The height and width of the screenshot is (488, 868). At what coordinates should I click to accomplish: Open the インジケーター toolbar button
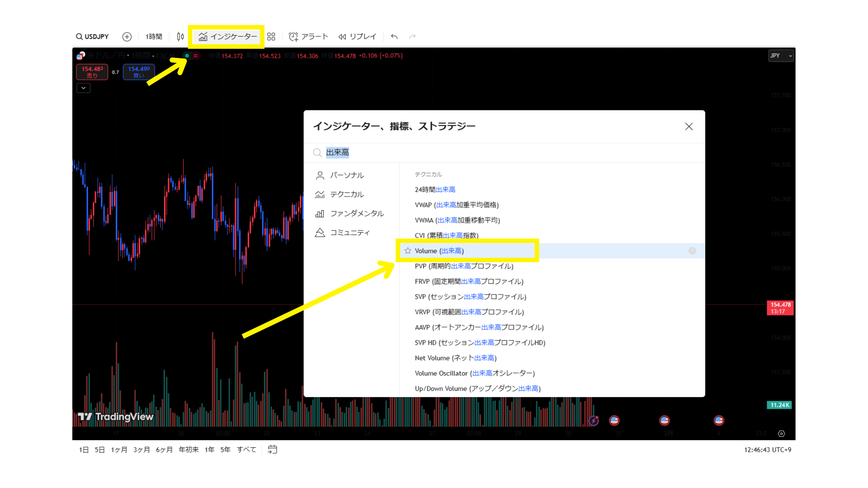click(x=227, y=37)
